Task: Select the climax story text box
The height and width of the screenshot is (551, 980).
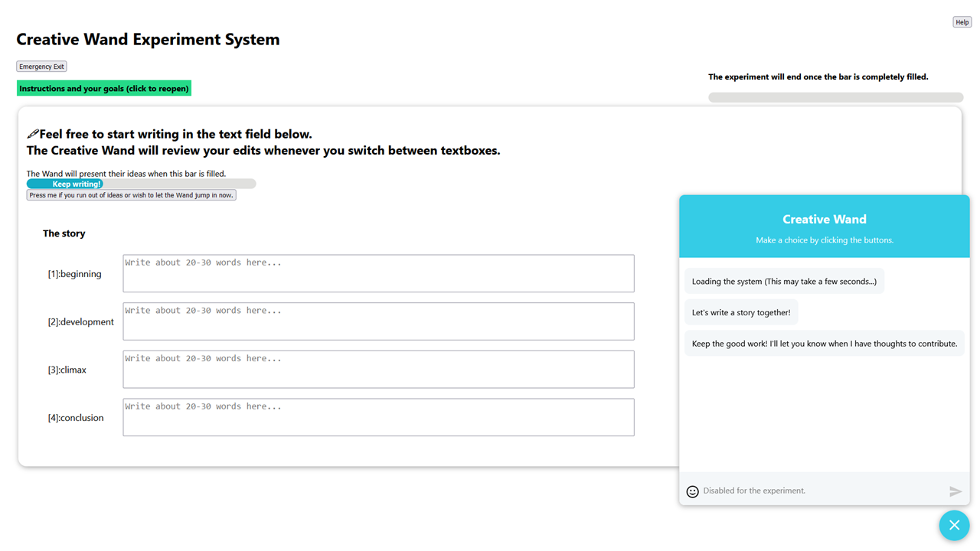Action: coord(378,370)
